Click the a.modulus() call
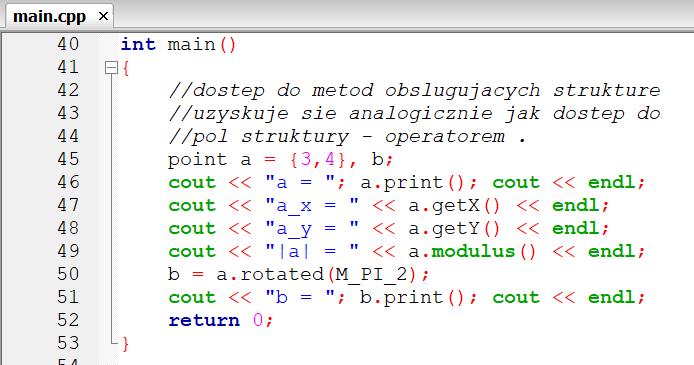This screenshot has width=694, height=365. 472,251
